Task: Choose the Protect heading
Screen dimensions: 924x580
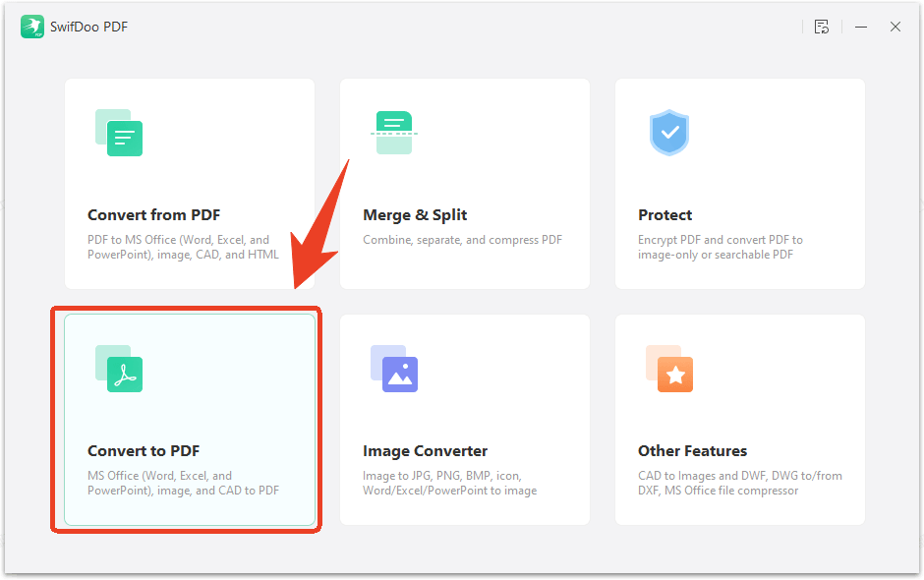Action: click(664, 215)
